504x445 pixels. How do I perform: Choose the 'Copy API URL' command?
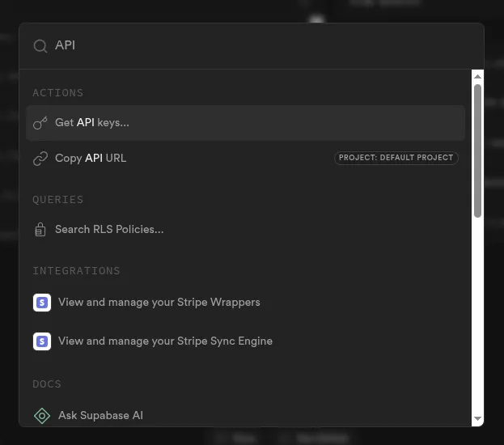pyautogui.click(x=91, y=159)
